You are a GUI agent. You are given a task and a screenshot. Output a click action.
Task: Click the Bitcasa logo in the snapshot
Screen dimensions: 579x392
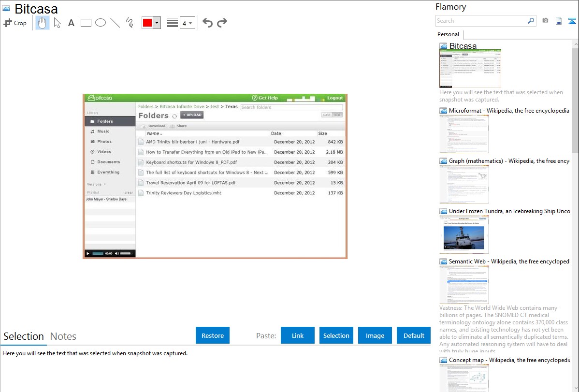100,98
